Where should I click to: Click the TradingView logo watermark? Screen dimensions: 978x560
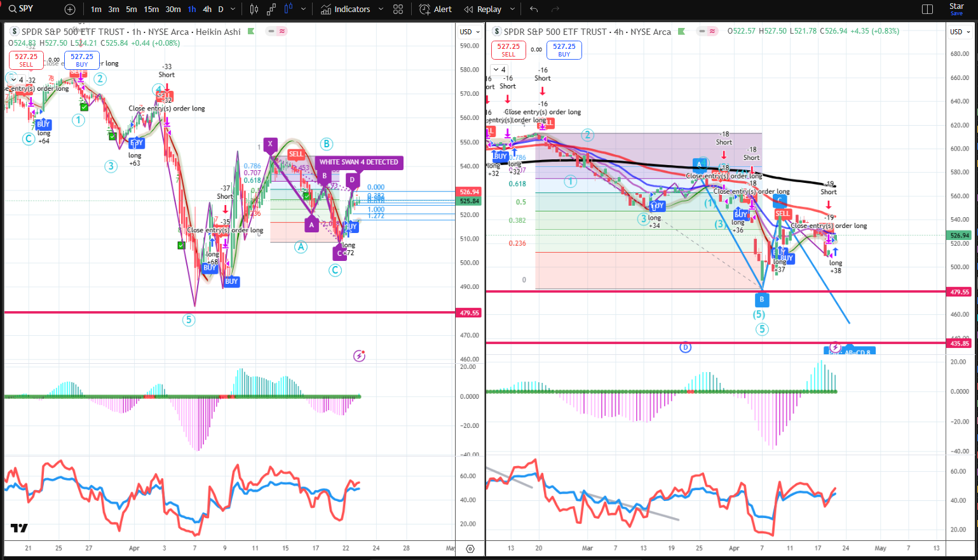point(19,528)
